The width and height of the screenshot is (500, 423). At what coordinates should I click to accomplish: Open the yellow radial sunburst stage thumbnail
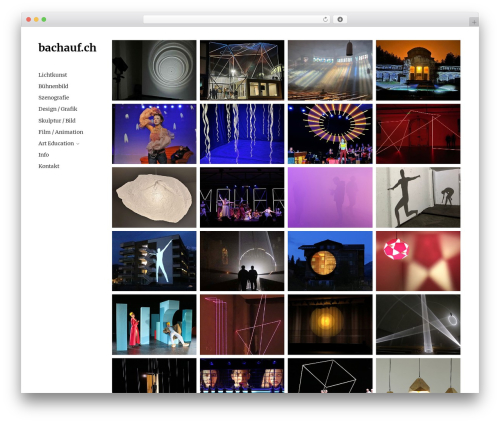click(330, 134)
